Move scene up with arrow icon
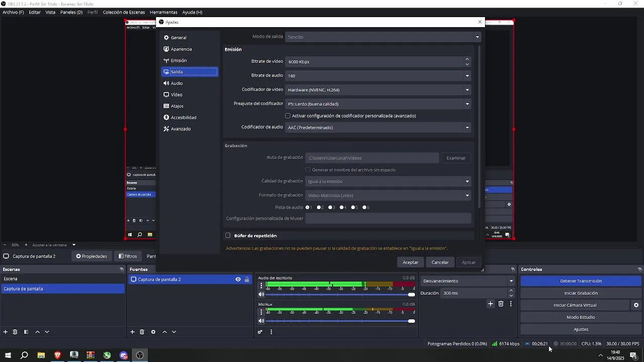Screen dimensions: 644x362 click(37, 332)
